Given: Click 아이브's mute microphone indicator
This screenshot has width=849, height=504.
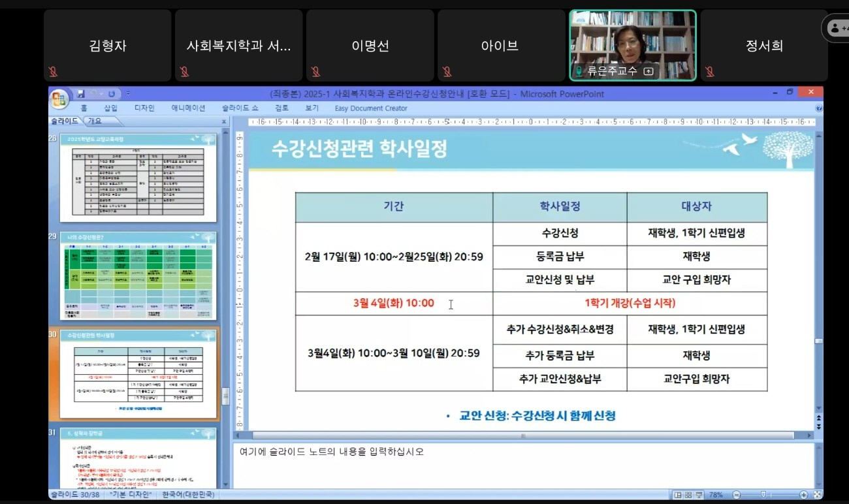Looking at the screenshot, I should 446,71.
